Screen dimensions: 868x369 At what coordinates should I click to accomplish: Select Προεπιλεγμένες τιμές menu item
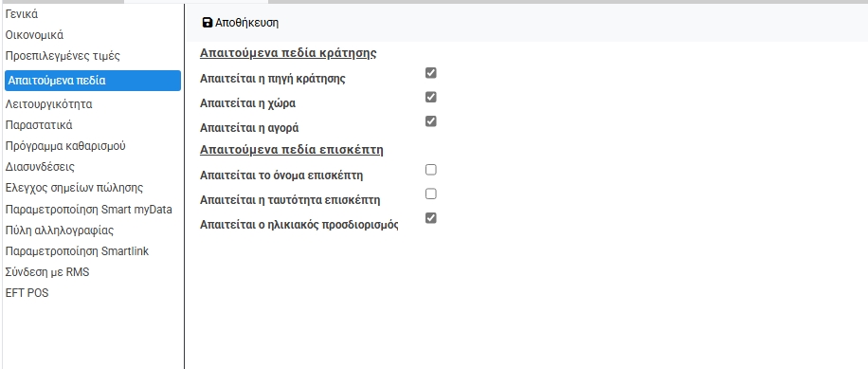pos(63,56)
